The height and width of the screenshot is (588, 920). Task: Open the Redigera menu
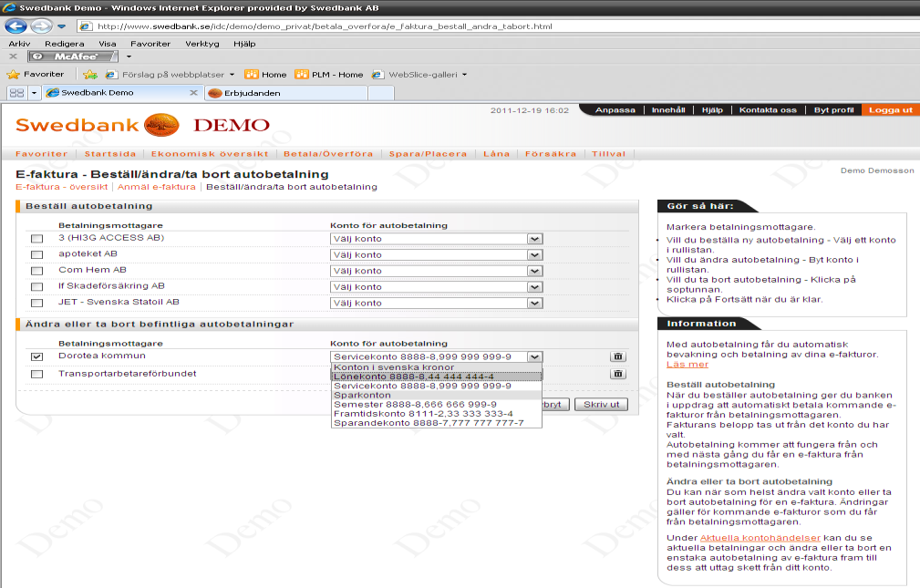pyautogui.click(x=65, y=44)
